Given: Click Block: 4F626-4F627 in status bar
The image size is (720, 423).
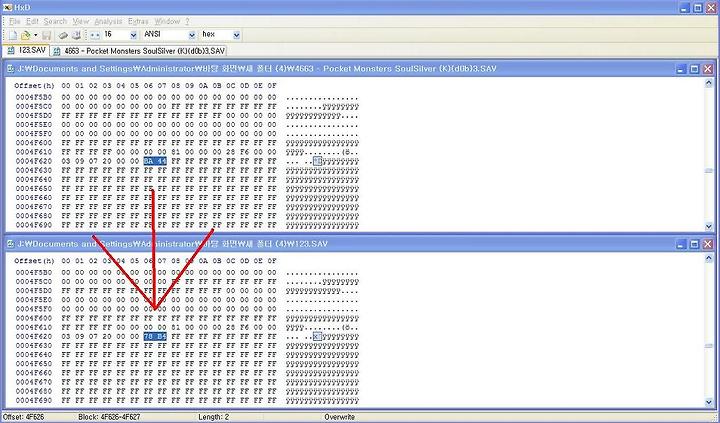Looking at the screenshot, I should coord(109,417).
